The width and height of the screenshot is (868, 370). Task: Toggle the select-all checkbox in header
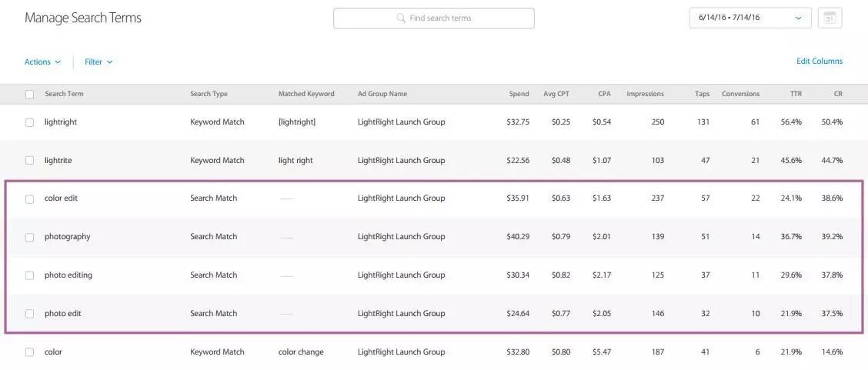30,95
